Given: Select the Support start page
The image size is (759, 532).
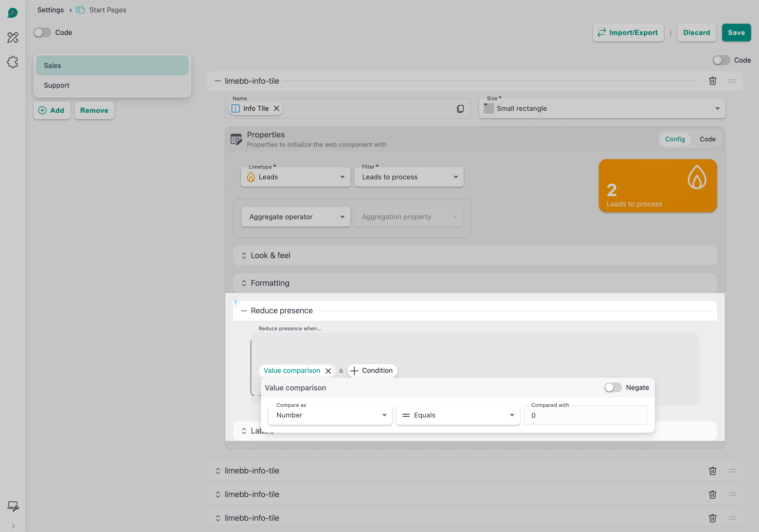Looking at the screenshot, I should coord(112,85).
